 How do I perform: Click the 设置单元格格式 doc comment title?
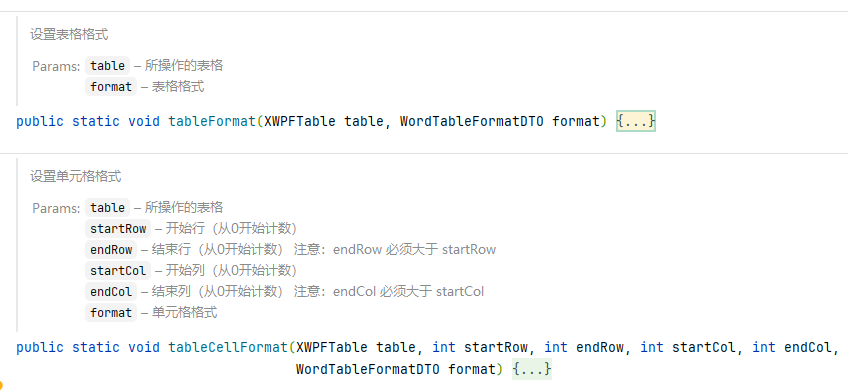tap(76, 176)
